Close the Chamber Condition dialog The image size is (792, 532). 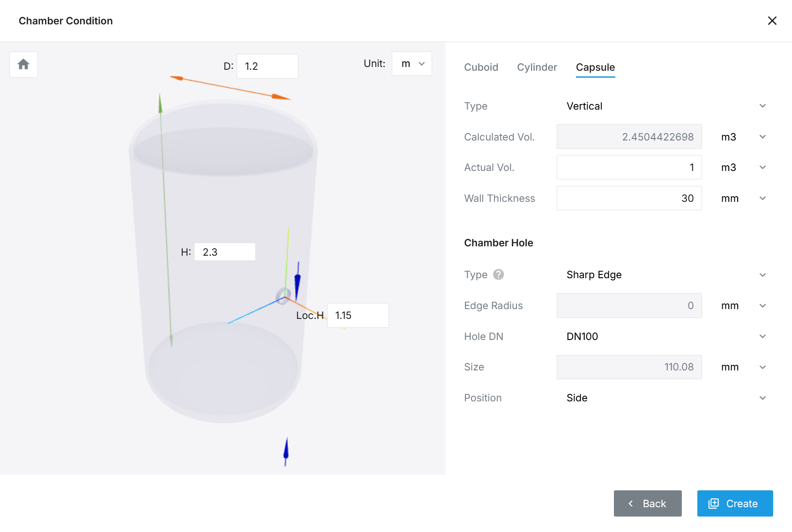coord(772,21)
